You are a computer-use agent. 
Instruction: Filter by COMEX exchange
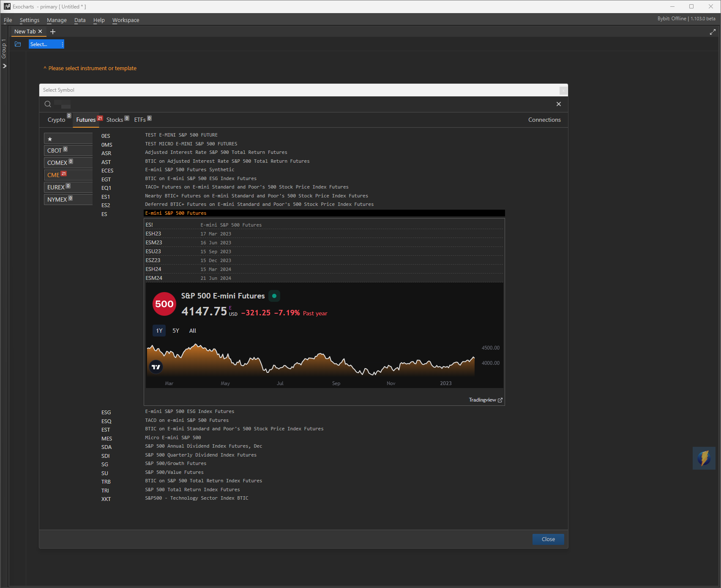[x=68, y=163]
